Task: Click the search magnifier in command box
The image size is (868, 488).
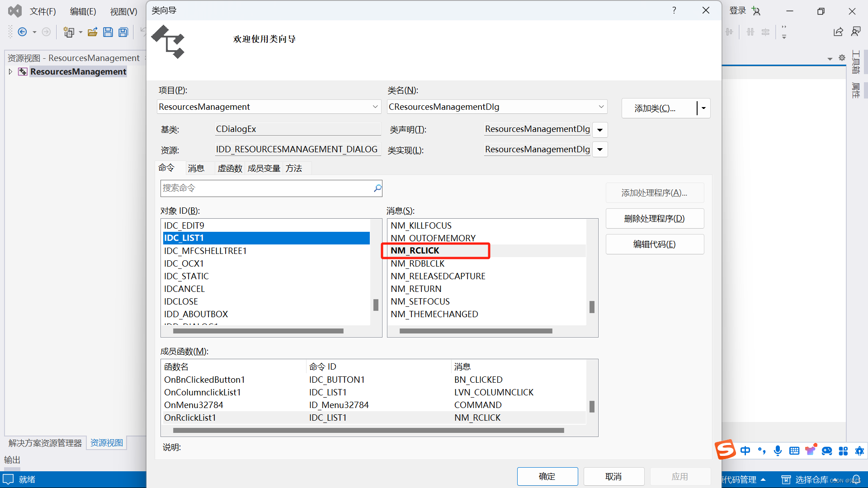Action: click(x=377, y=188)
